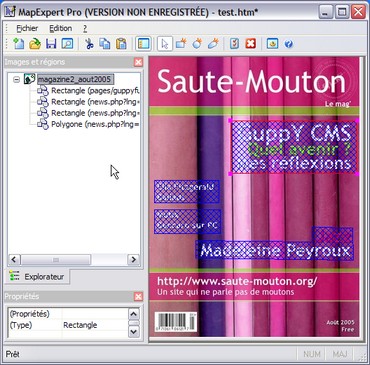Click the MapExpert Pro title bar icon
370x365 pixels.
click(10, 12)
